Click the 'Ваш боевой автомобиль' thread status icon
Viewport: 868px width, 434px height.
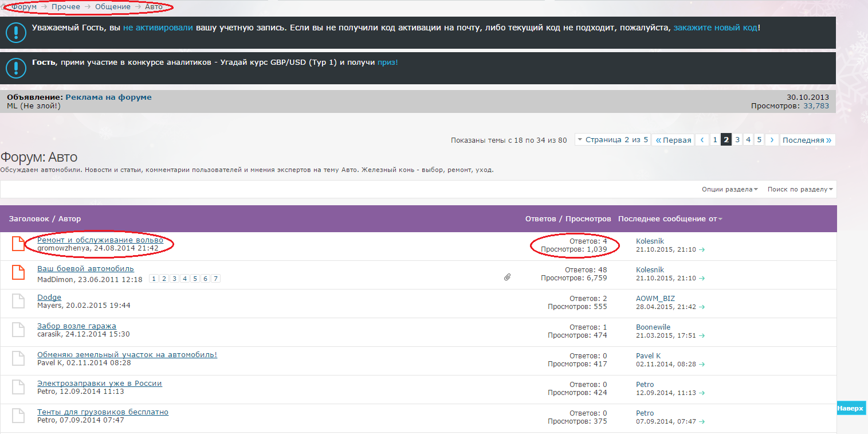(19, 272)
